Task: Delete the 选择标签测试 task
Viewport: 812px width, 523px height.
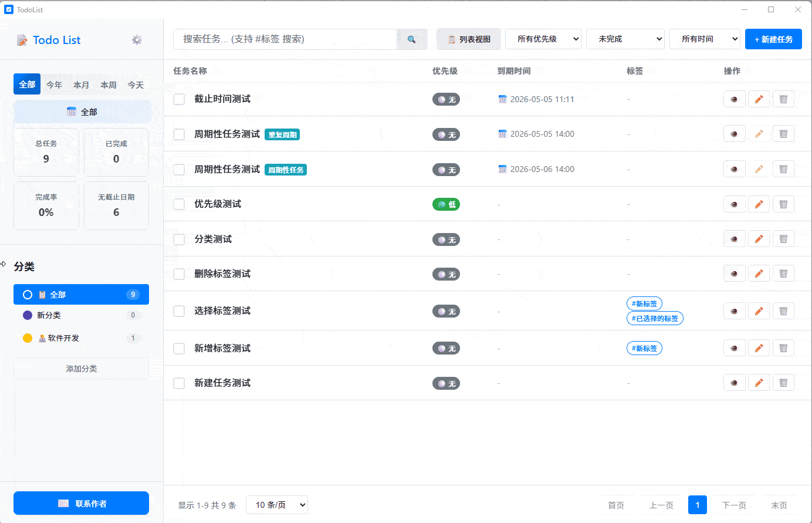Action: pos(783,311)
